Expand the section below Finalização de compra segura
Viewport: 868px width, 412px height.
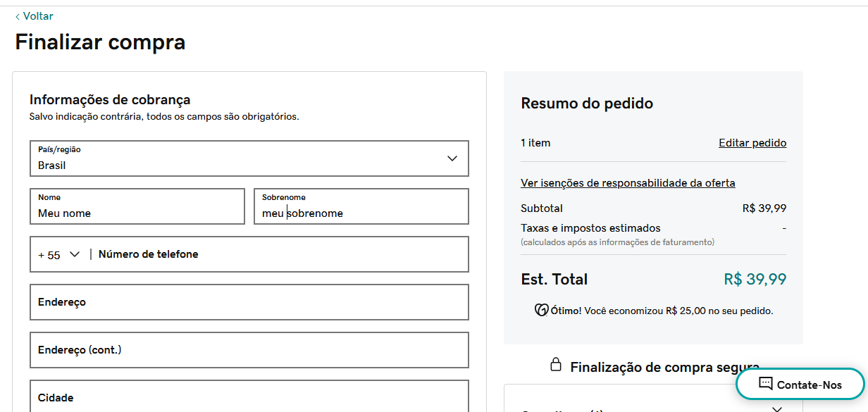tap(777, 408)
